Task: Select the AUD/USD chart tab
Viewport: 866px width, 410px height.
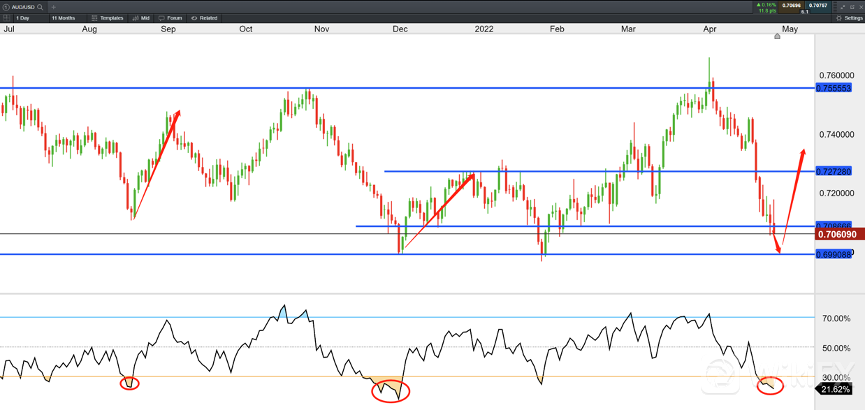Action: coord(20,6)
